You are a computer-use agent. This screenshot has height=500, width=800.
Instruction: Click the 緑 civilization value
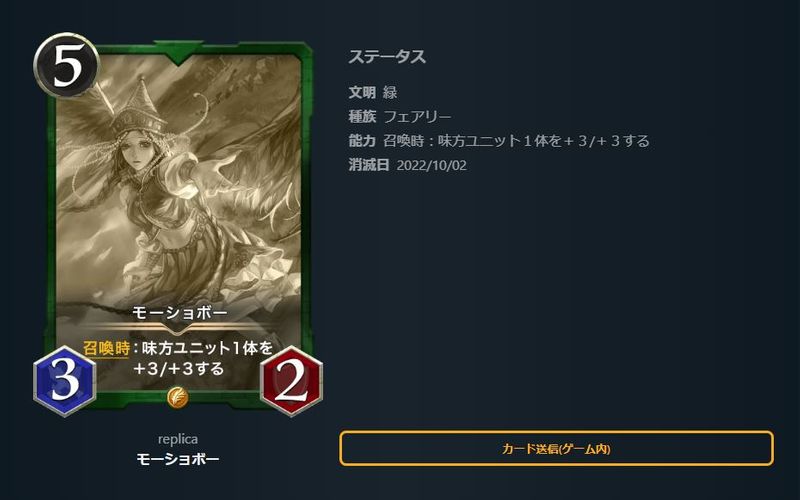coord(390,92)
